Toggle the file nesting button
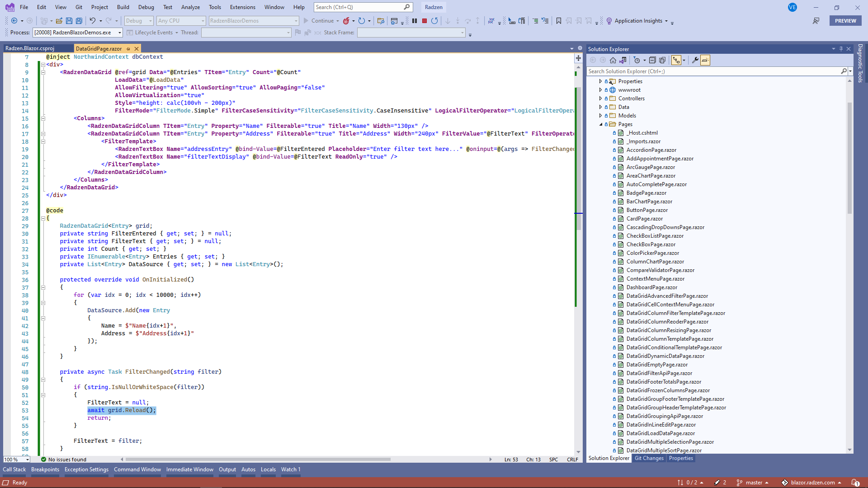This screenshot has width=868, height=488. coord(676,60)
